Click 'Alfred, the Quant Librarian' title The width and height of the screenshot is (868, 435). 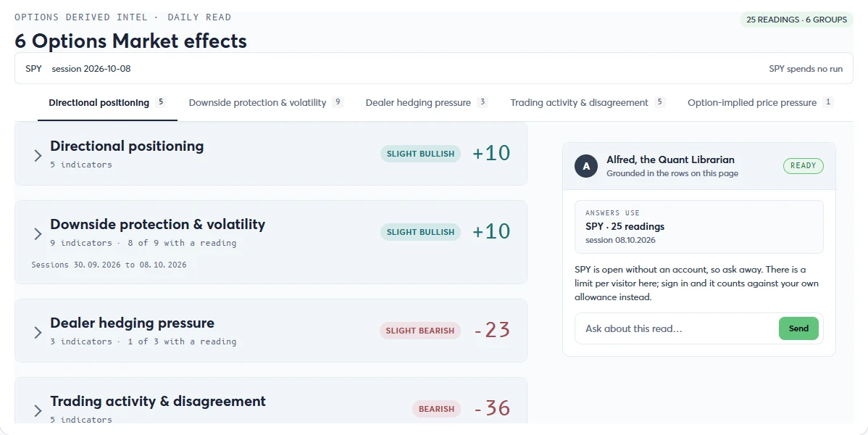click(x=670, y=159)
